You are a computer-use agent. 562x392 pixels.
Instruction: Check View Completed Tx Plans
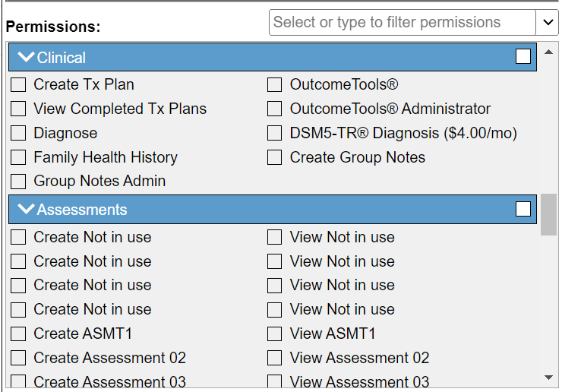click(18, 109)
